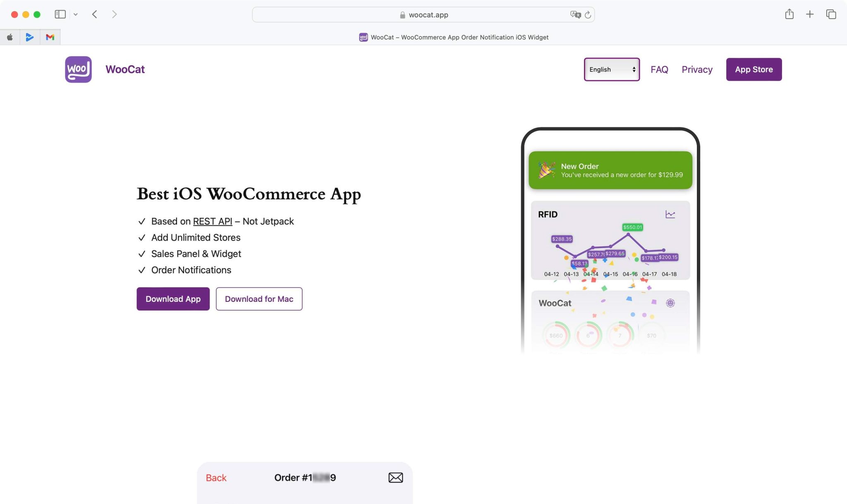This screenshot has width=847, height=504.
Task: Toggle the sidebar in Safari
Action: point(60,14)
